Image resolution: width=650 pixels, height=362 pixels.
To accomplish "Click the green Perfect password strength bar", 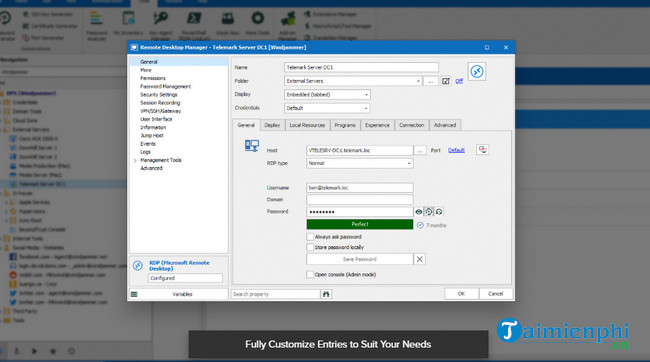I will [360, 224].
